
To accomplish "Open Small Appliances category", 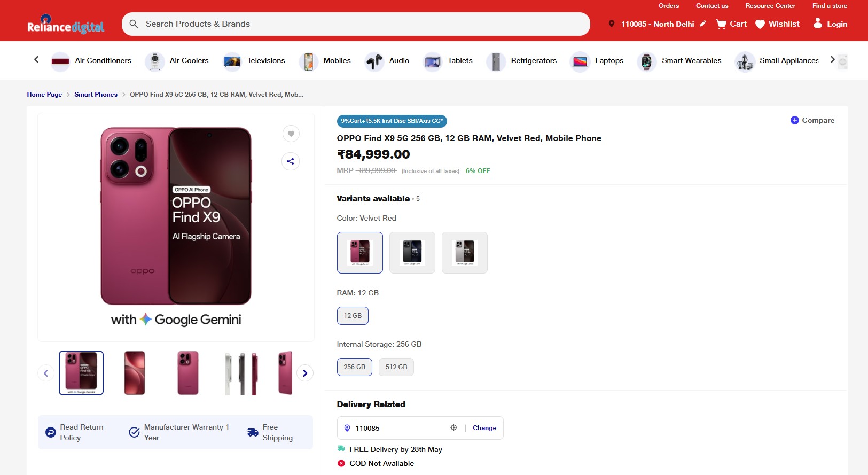I will pos(777,61).
